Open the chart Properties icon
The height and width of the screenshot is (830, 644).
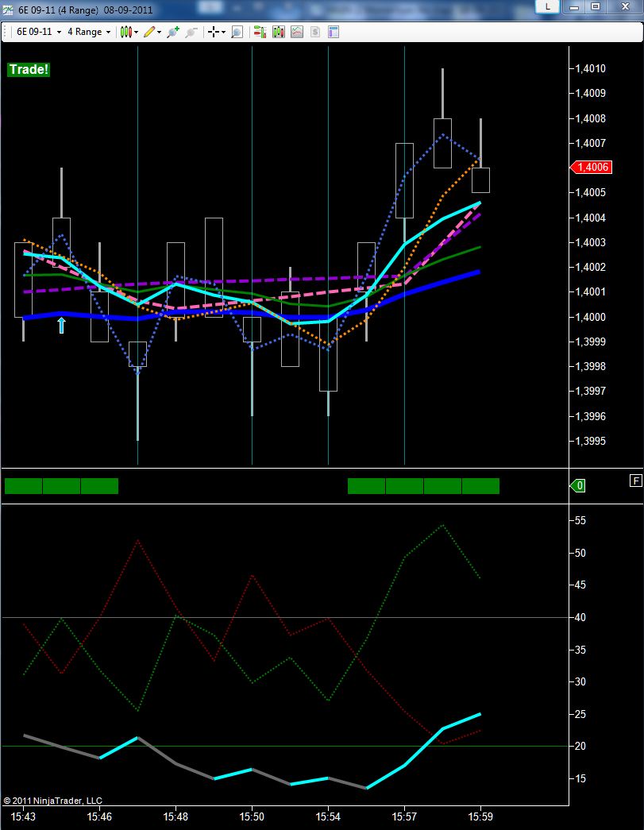(333, 33)
